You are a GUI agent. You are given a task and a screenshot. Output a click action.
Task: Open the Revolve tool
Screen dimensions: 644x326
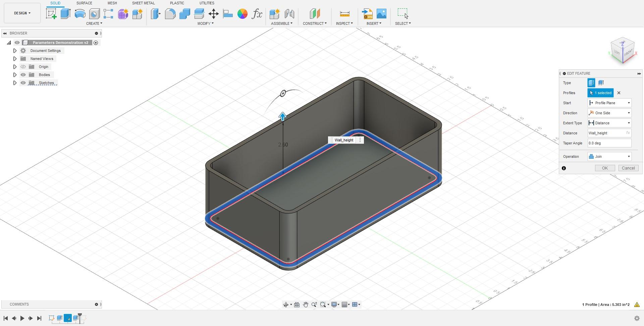(79, 14)
